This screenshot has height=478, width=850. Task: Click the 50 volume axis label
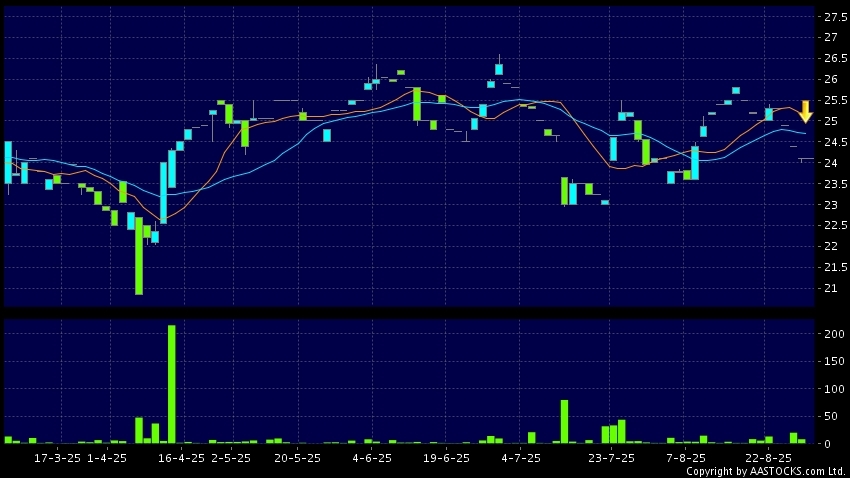coord(830,417)
